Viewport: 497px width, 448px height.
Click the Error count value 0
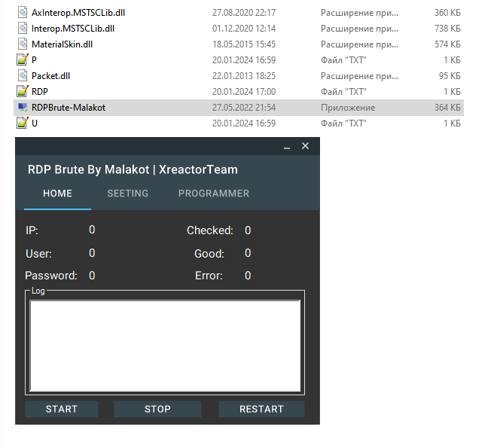click(248, 276)
